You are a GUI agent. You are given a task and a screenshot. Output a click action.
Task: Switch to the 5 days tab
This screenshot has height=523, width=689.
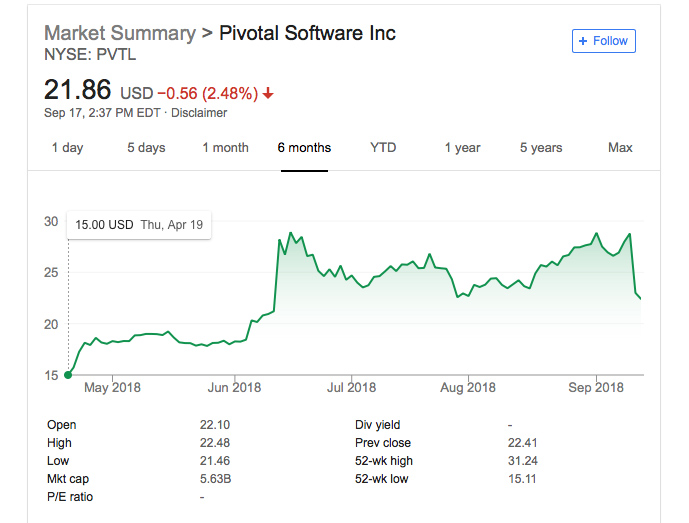click(146, 148)
